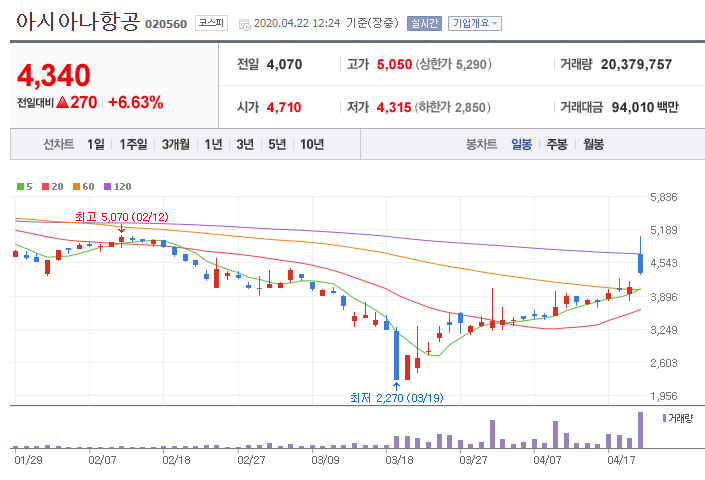
Task: Click the 5,836 price axis label
Action: point(664,197)
